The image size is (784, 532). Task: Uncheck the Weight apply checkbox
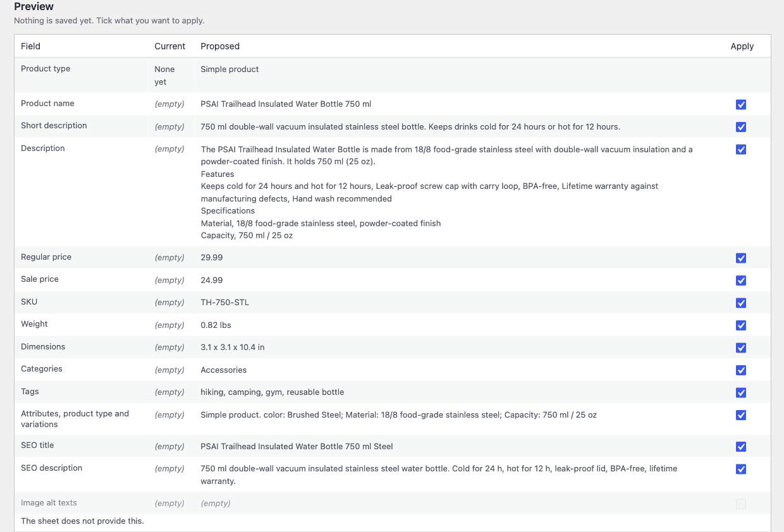click(741, 325)
